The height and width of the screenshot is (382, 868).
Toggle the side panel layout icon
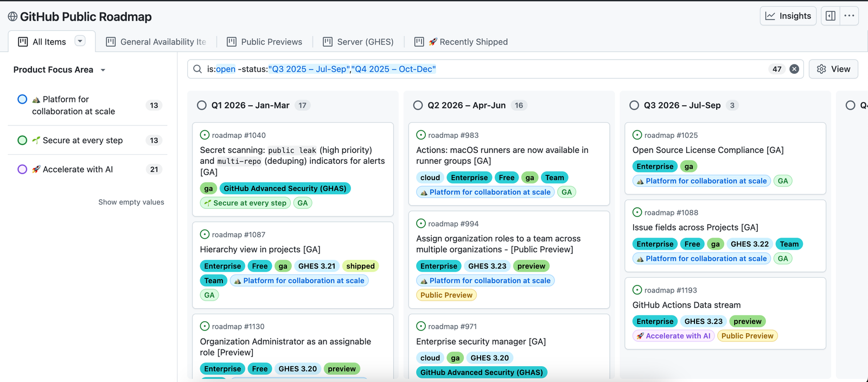(831, 16)
